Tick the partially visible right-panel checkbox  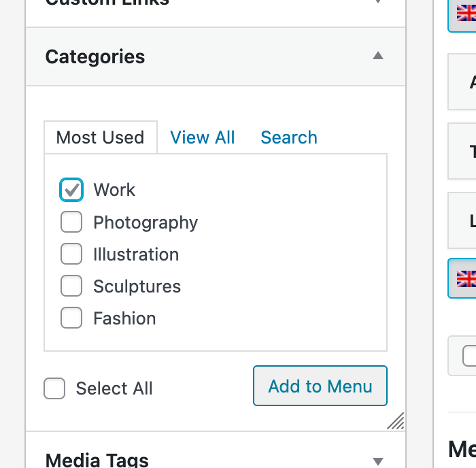(469, 356)
